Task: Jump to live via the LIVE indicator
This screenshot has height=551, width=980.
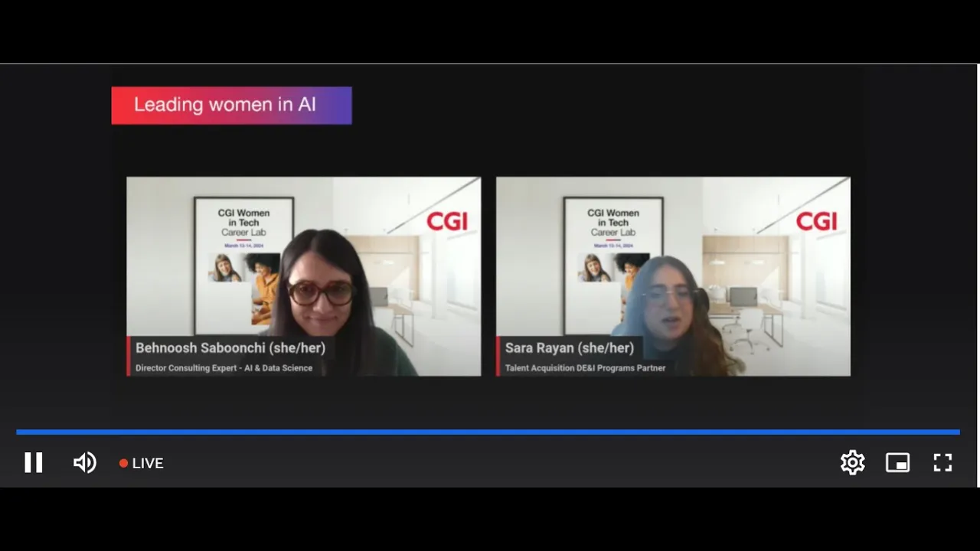Action: (142, 463)
